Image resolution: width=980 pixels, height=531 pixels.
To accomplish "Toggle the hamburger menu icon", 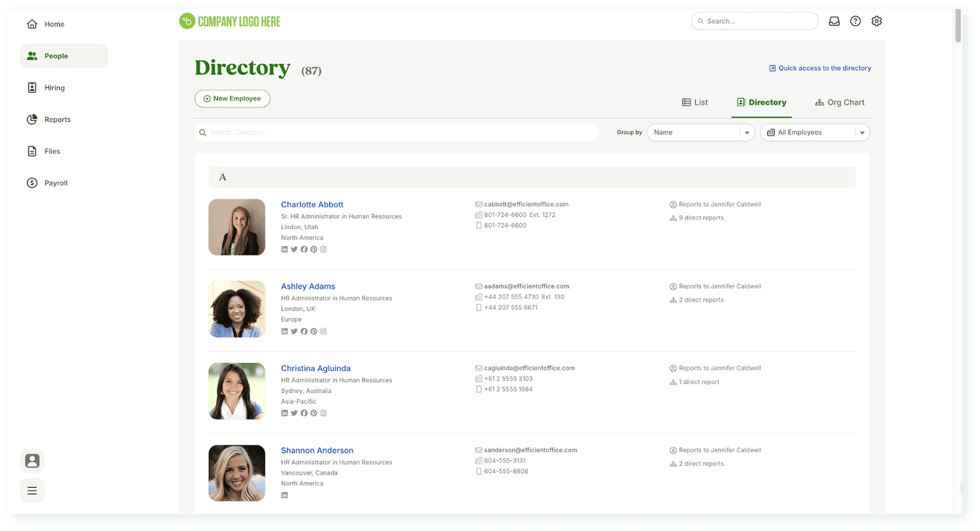I will click(x=32, y=491).
